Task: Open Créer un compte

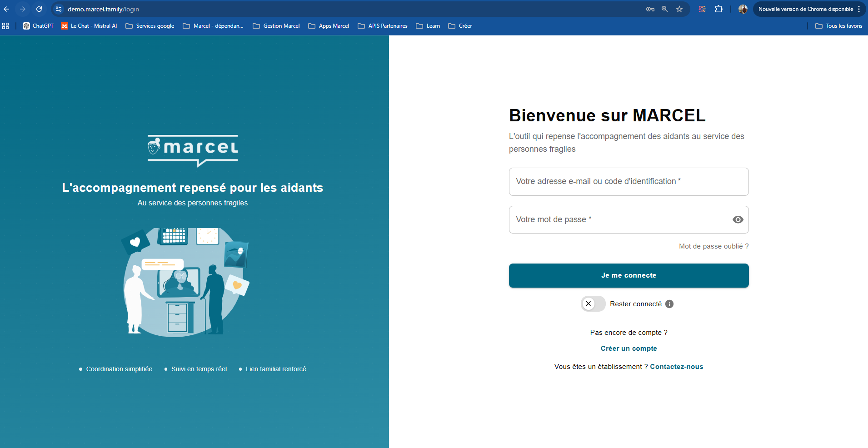Action: (x=629, y=348)
